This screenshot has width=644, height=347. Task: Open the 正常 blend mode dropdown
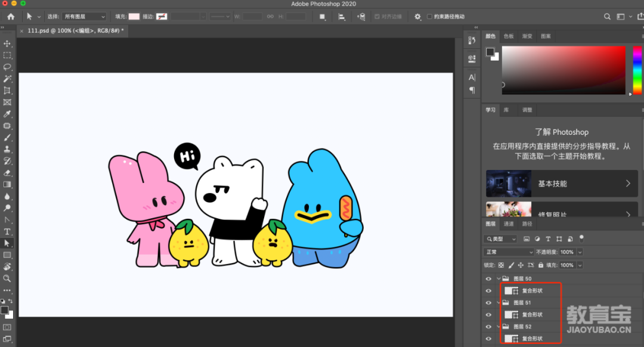click(x=509, y=252)
